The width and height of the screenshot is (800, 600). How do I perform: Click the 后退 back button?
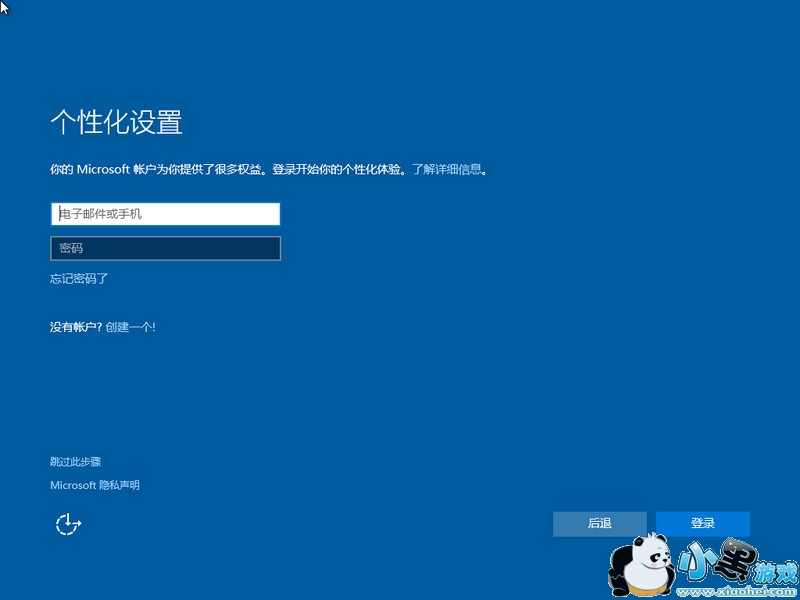pyautogui.click(x=599, y=523)
